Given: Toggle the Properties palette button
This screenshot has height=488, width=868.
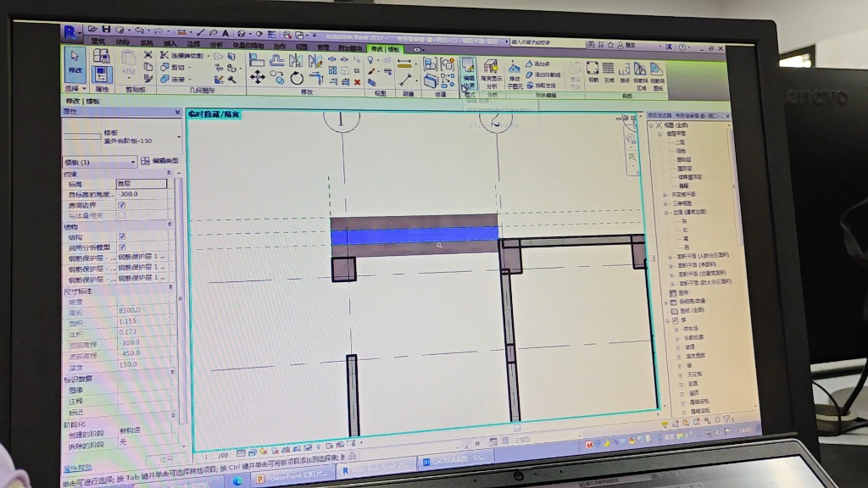Looking at the screenshot, I should pyautogui.click(x=102, y=75).
